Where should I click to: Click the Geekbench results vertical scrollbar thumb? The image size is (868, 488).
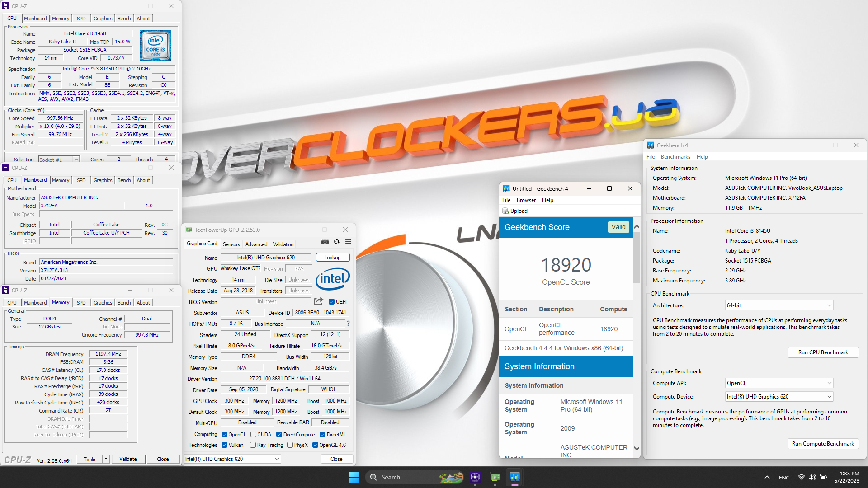pyautogui.click(x=637, y=258)
